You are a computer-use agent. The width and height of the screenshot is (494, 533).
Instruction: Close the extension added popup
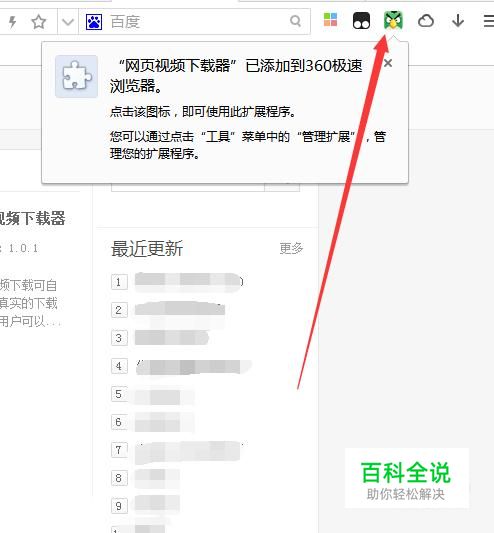388,63
